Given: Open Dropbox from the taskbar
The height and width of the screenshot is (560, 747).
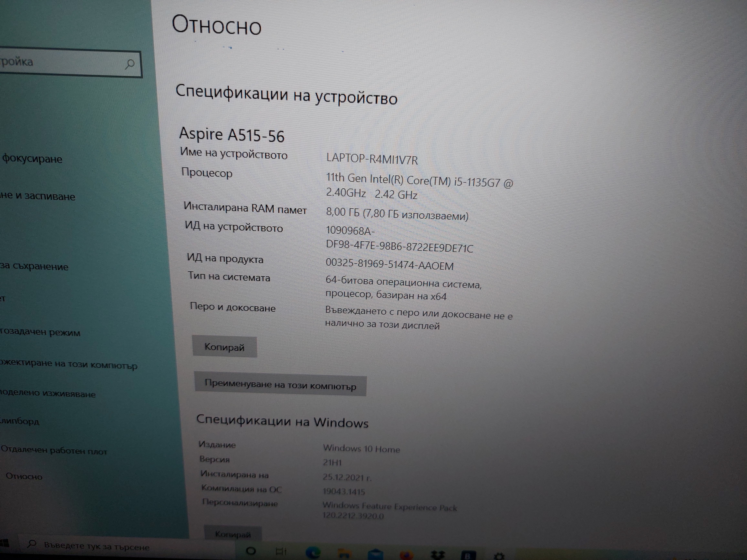Looking at the screenshot, I should point(438,555).
